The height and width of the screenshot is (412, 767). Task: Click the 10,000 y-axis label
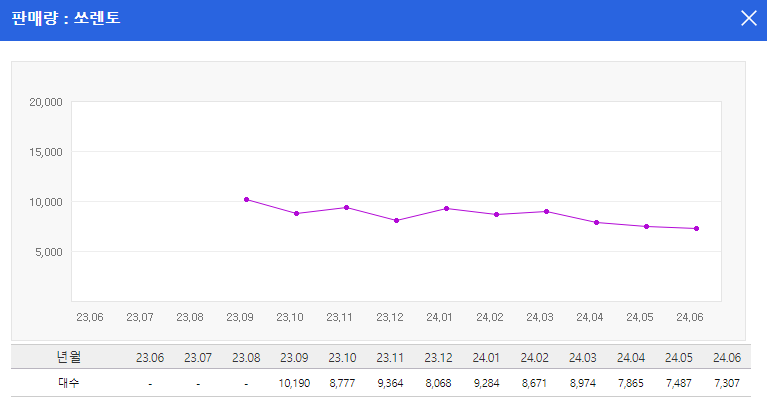(46, 202)
